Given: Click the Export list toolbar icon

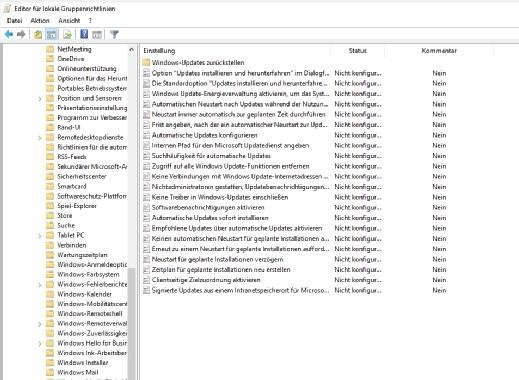Looking at the screenshot, I should pos(68,34).
